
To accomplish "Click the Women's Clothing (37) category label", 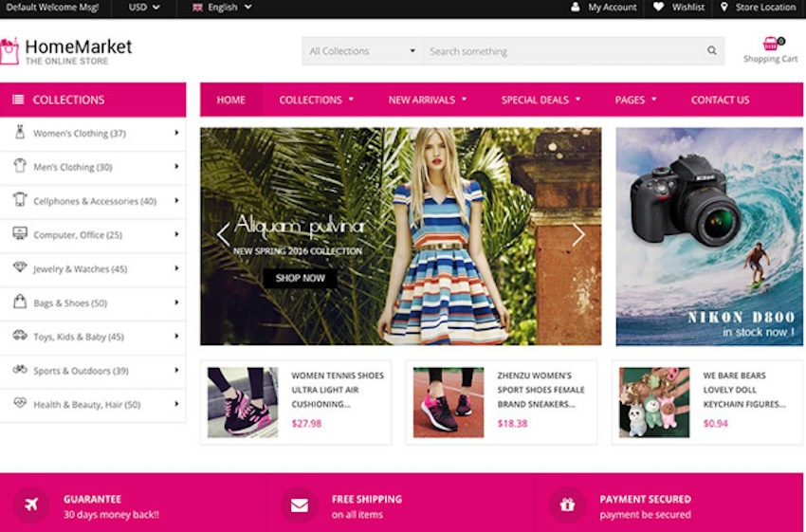I will pyautogui.click(x=80, y=133).
